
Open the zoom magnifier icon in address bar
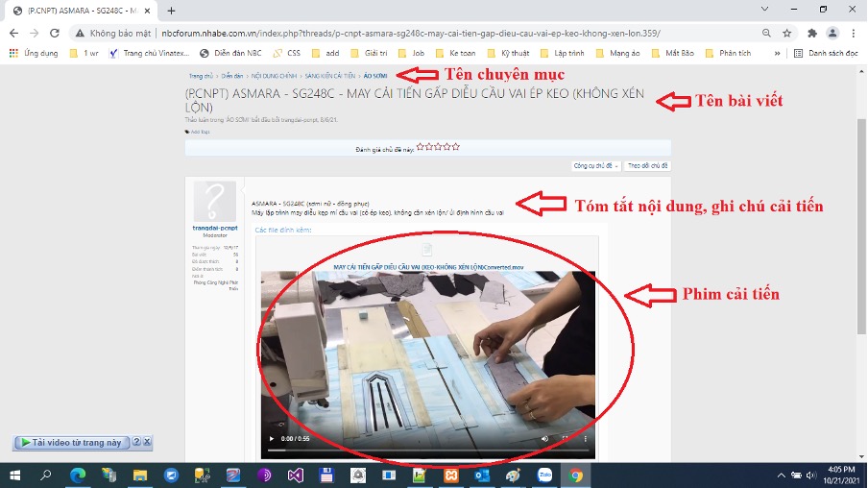[766, 34]
